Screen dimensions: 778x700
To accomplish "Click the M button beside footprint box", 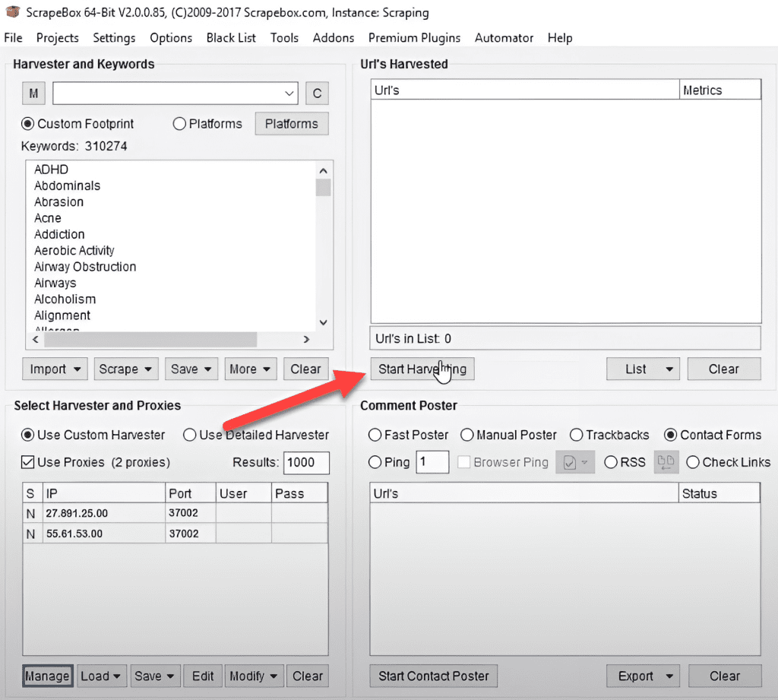I will click(33, 93).
